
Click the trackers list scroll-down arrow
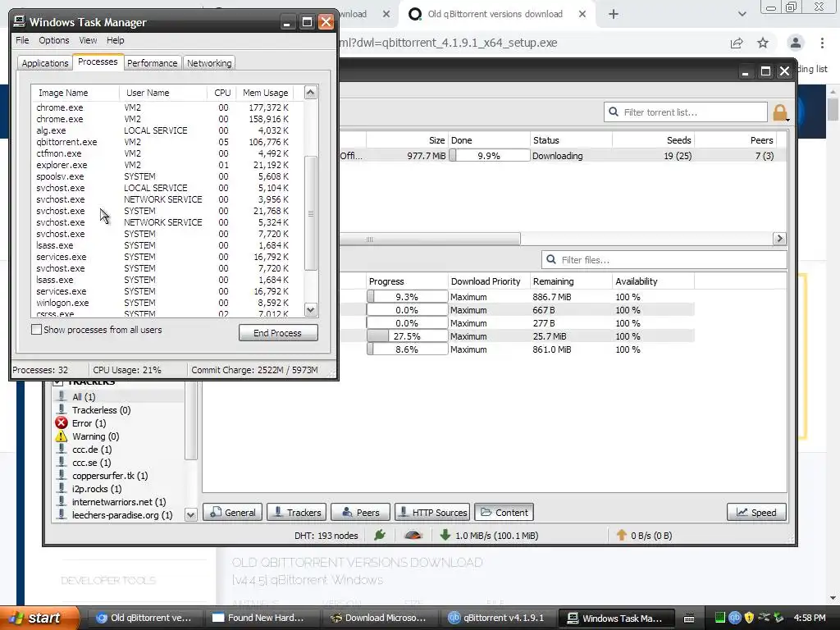(x=190, y=515)
